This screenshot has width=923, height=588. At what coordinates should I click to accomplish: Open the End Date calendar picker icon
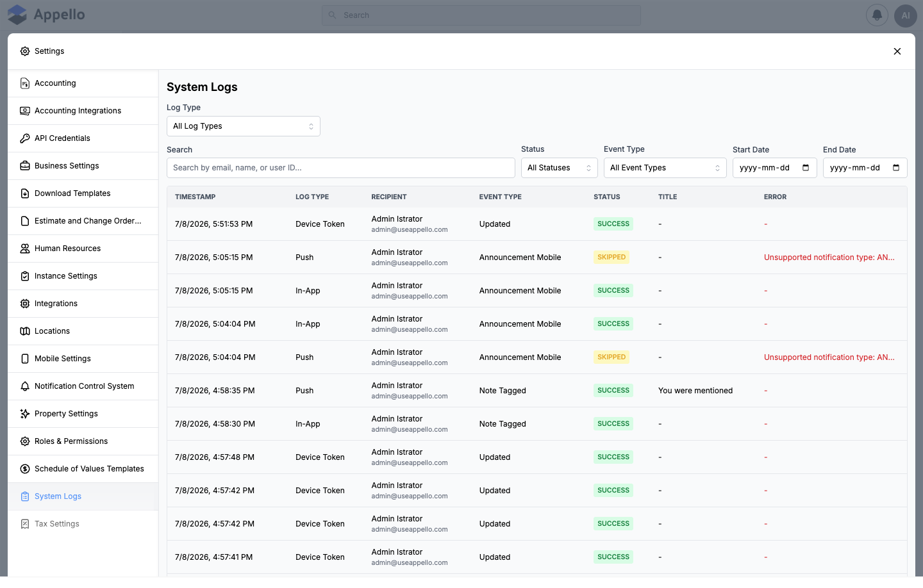tap(896, 168)
